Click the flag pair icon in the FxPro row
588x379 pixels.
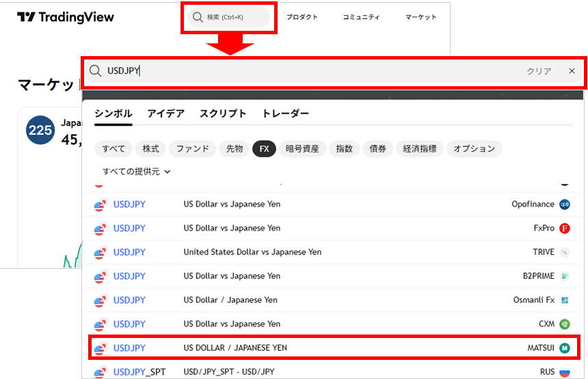click(100, 228)
